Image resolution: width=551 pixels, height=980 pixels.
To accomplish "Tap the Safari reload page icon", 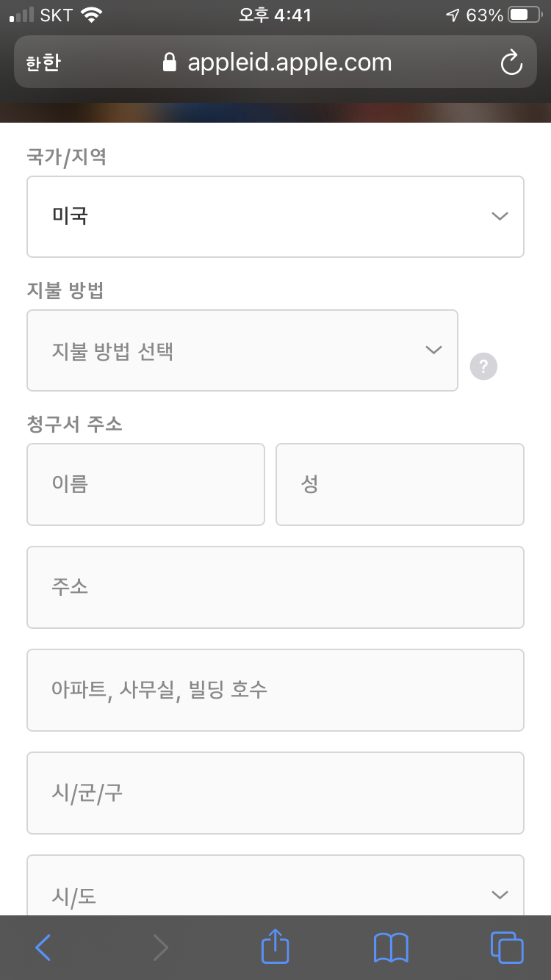I will (511, 62).
